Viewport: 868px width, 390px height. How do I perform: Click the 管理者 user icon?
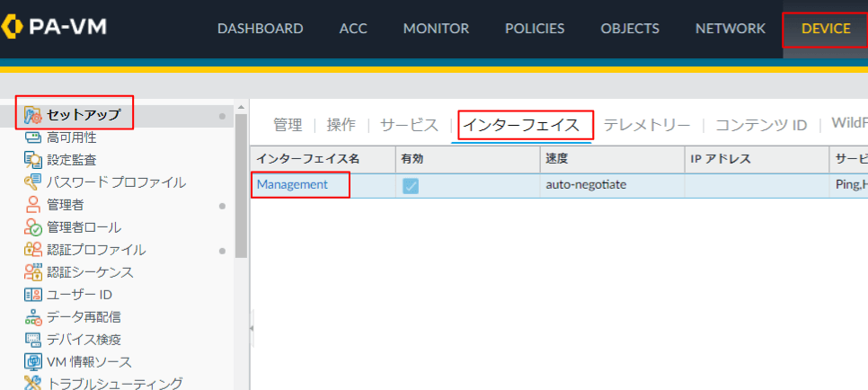click(33, 205)
